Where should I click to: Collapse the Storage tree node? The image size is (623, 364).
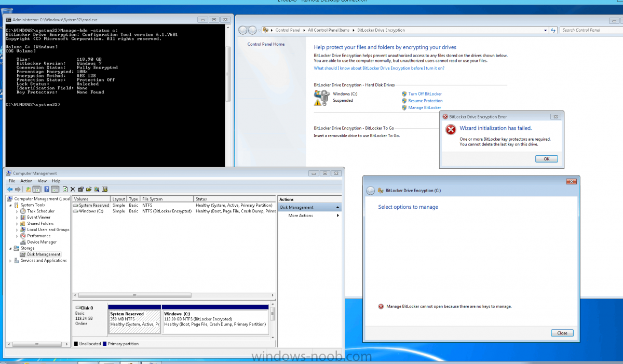(x=10, y=248)
